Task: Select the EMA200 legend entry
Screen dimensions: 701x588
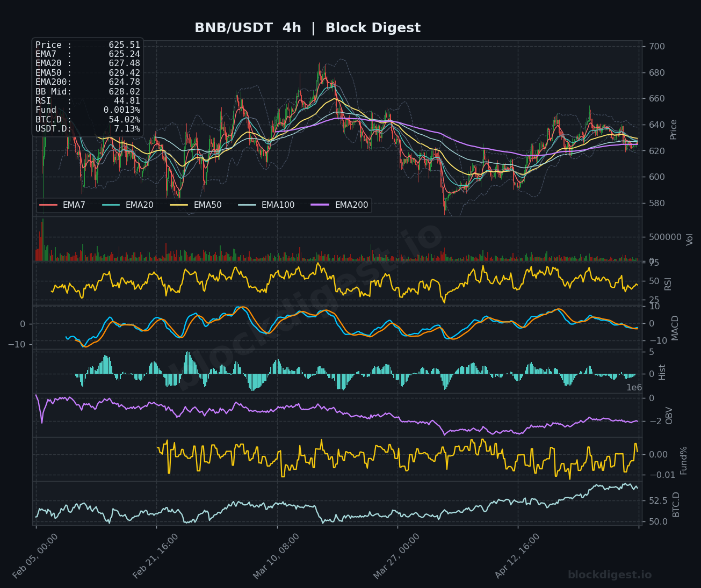Action: pos(339,205)
